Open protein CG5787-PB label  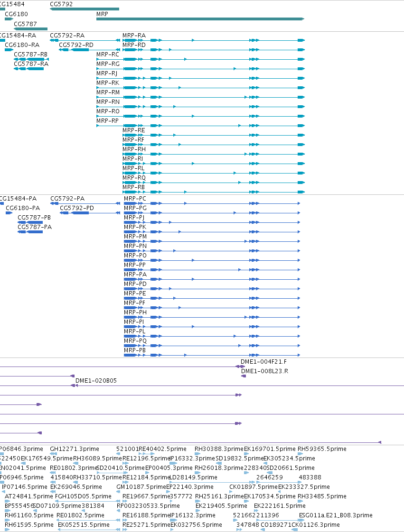[x=34, y=218]
